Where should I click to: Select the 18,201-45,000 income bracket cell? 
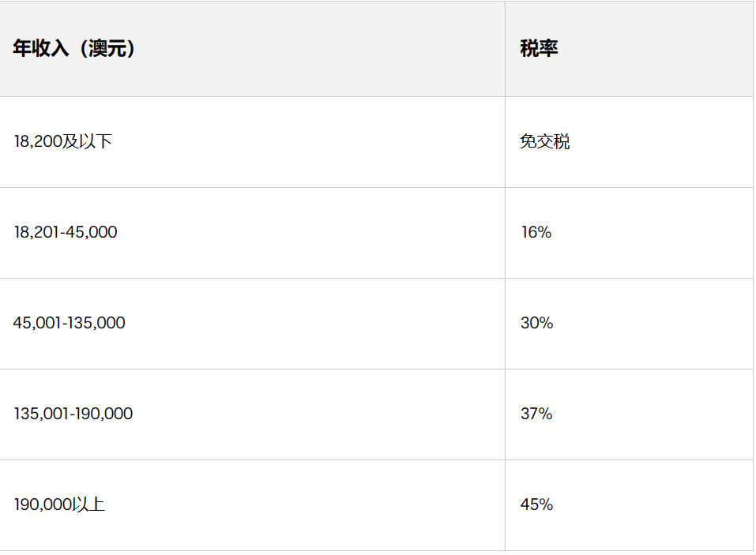click(66, 233)
